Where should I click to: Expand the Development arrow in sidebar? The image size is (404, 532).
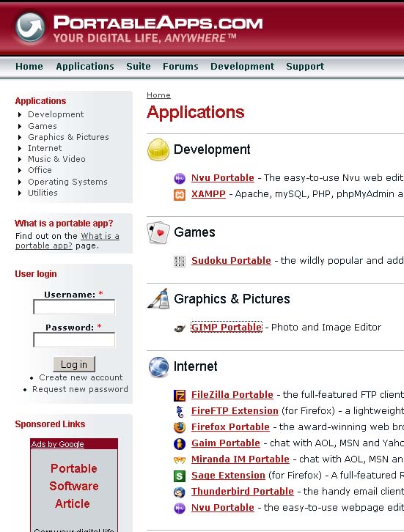point(20,114)
